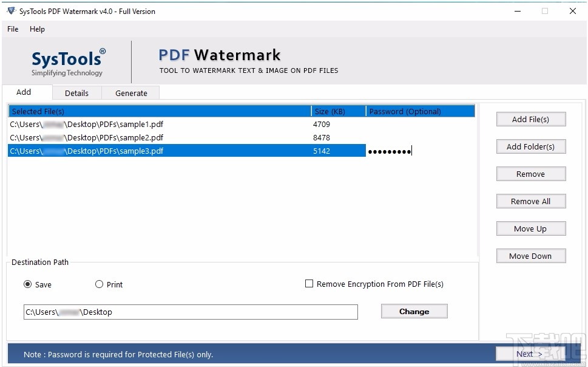The width and height of the screenshot is (588, 367).
Task: Click Change to pick a destination folder
Action: point(414,311)
